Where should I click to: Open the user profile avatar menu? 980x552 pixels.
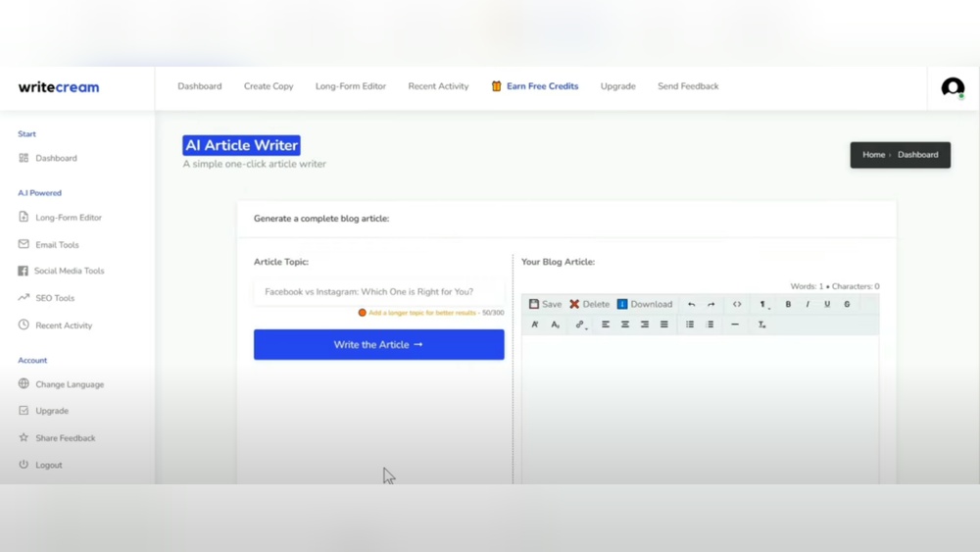(953, 88)
